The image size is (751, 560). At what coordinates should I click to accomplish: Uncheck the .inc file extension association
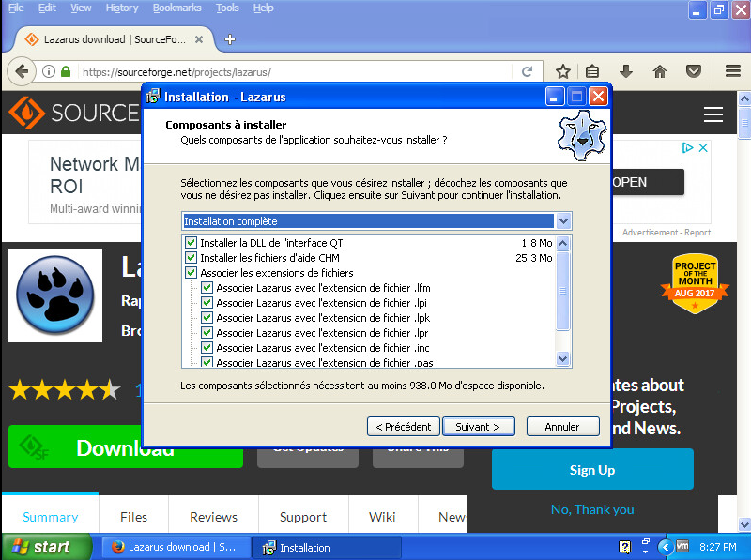tap(207, 347)
